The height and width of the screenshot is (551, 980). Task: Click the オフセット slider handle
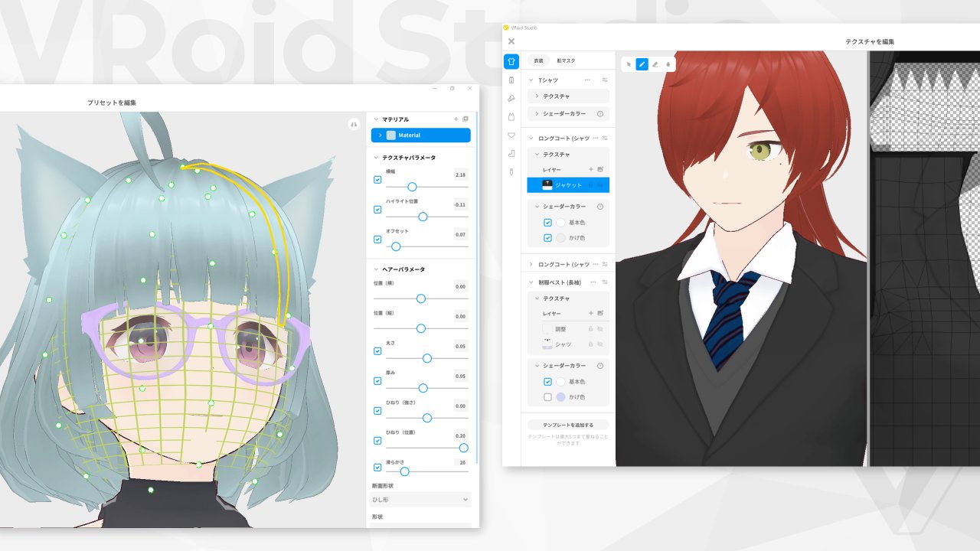(x=396, y=246)
